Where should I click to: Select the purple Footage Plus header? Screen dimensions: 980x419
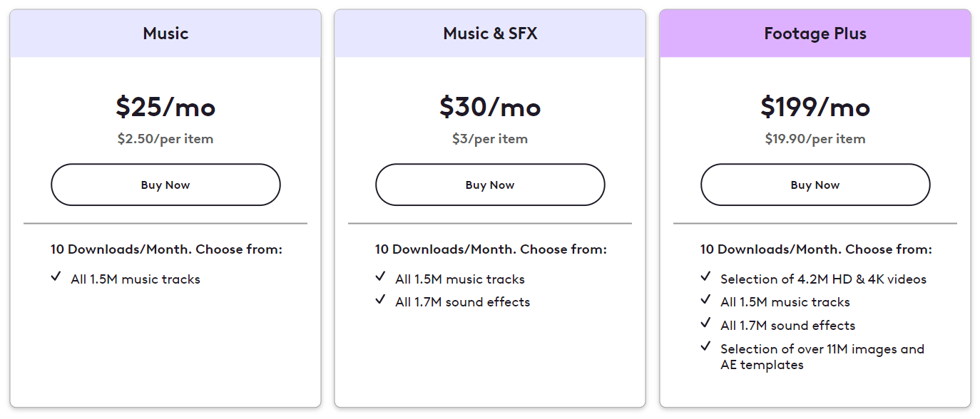[815, 33]
